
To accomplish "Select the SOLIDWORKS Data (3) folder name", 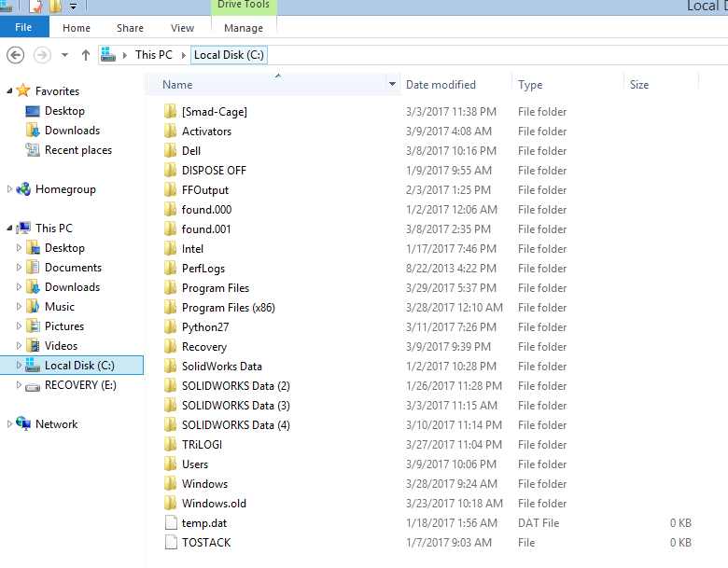I will (x=236, y=406).
